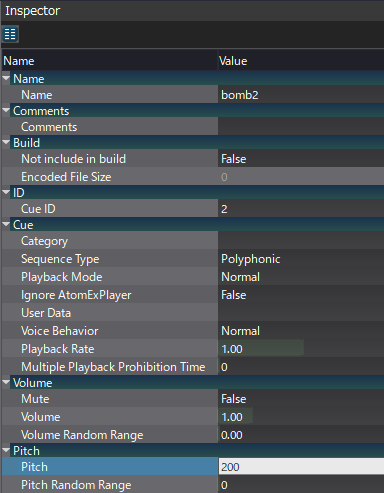Click the empty Category value field

301,241
